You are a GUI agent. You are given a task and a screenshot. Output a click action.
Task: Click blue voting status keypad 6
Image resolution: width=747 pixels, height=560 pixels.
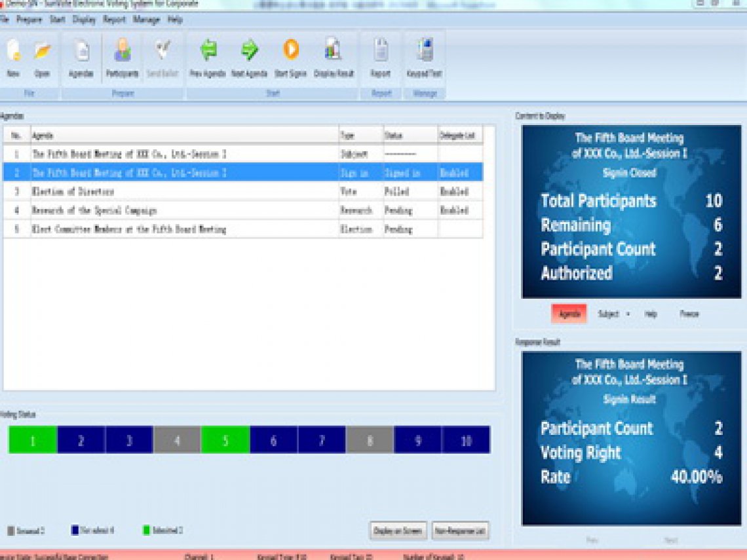273,439
